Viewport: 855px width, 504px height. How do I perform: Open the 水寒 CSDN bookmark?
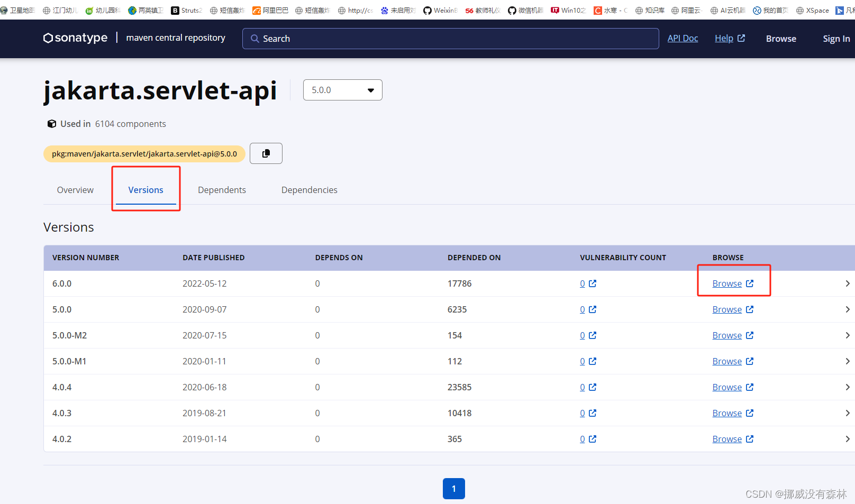pos(611,10)
